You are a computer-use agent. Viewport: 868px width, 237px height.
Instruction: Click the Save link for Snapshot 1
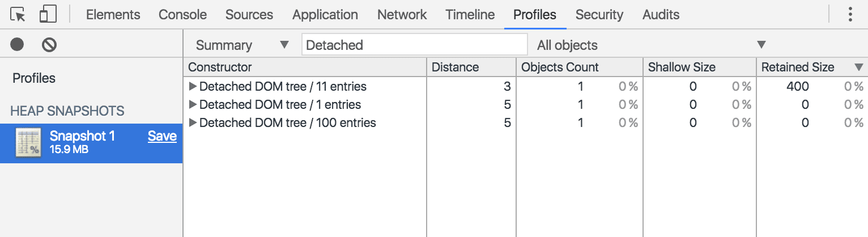pyautogui.click(x=162, y=136)
